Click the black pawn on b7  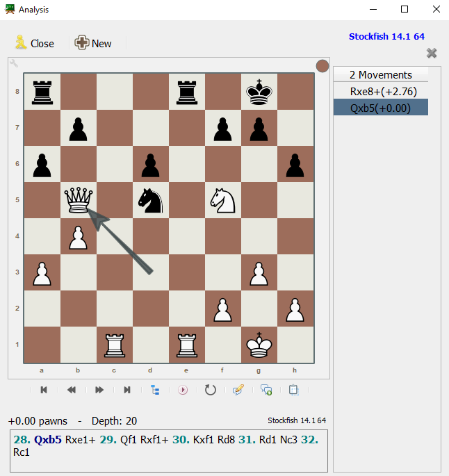coord(79,129)
